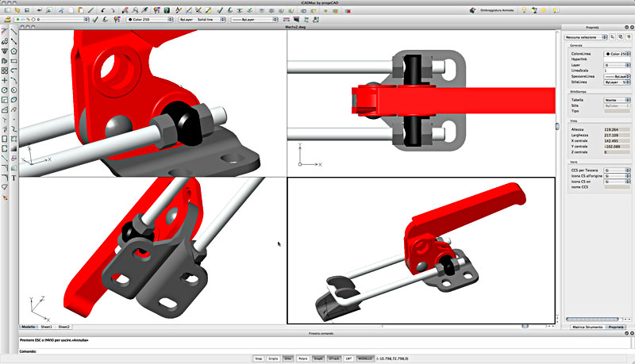Select the Gradient fill tool
The width and height of the screenshot is (635, 364).
13,148
